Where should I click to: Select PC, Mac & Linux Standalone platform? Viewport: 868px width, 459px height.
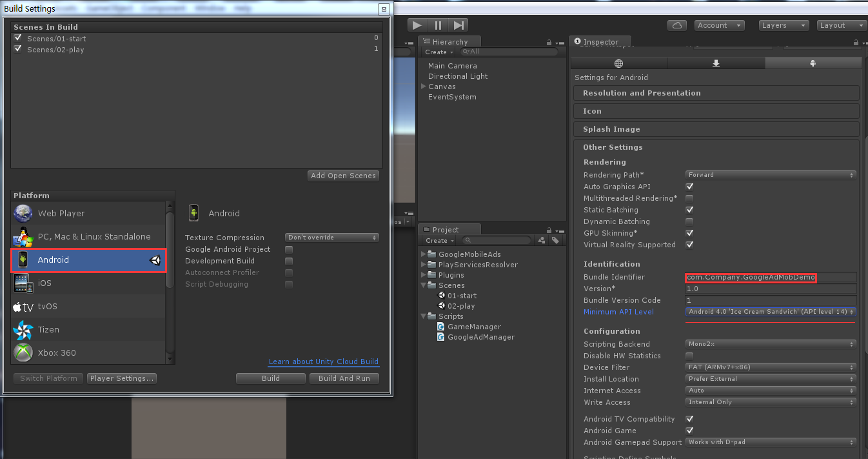point(88,236)
